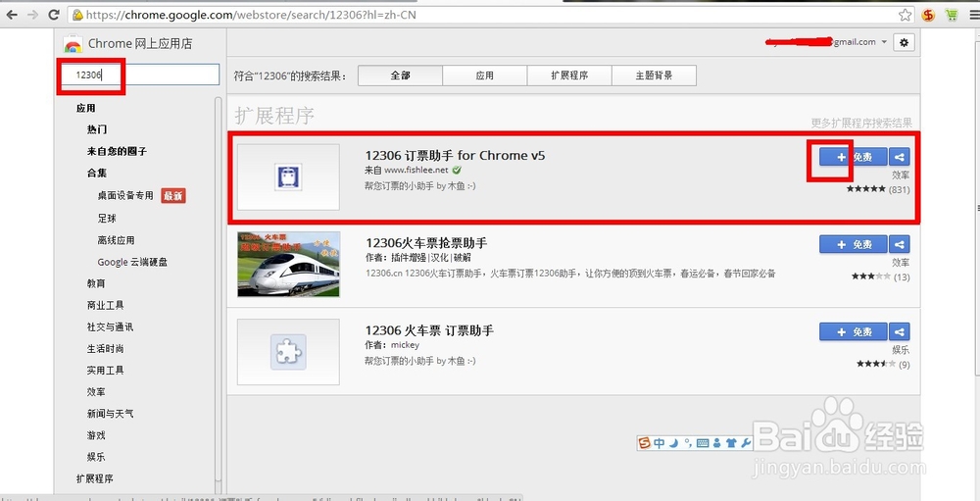
Task: Open the skin shirt icon on IME bar
Action: [731, 443]
